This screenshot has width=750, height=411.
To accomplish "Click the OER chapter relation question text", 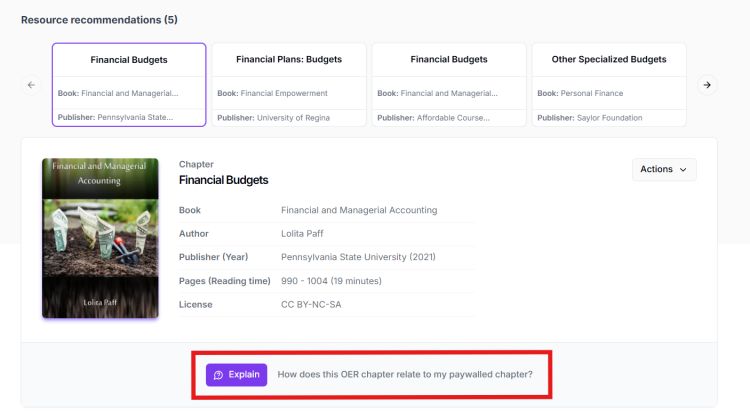I will 405,375.
